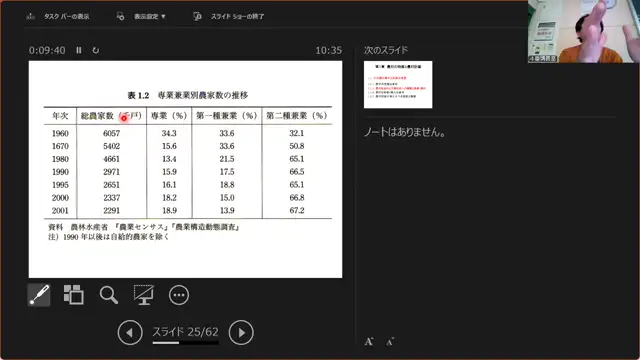Restart the presentation timer
Image resolution: width=640 pixels, height=360 pixels.
(x=96, y=50)
